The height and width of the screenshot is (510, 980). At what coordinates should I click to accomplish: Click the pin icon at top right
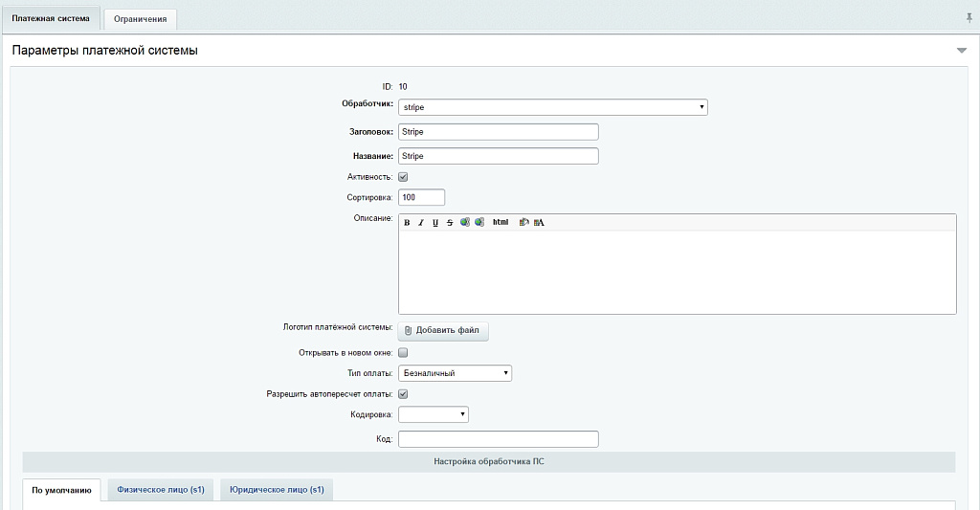(969, 18)
